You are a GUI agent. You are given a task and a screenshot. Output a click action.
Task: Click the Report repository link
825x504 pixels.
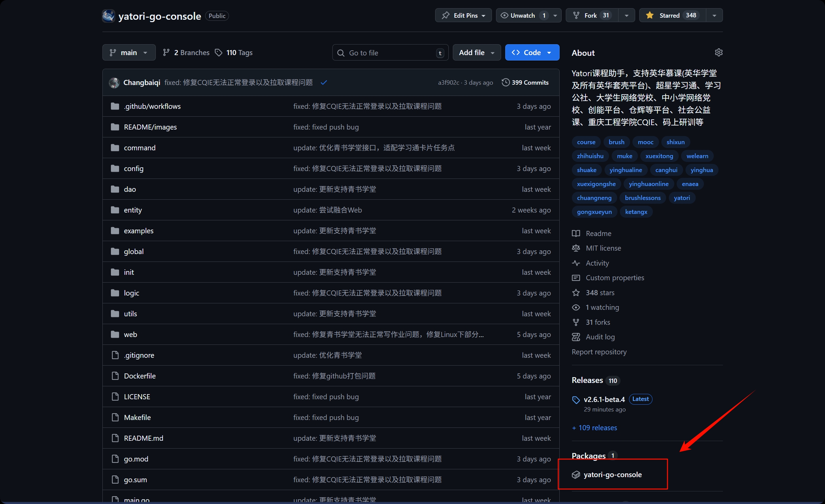click(x=599, y=352)
